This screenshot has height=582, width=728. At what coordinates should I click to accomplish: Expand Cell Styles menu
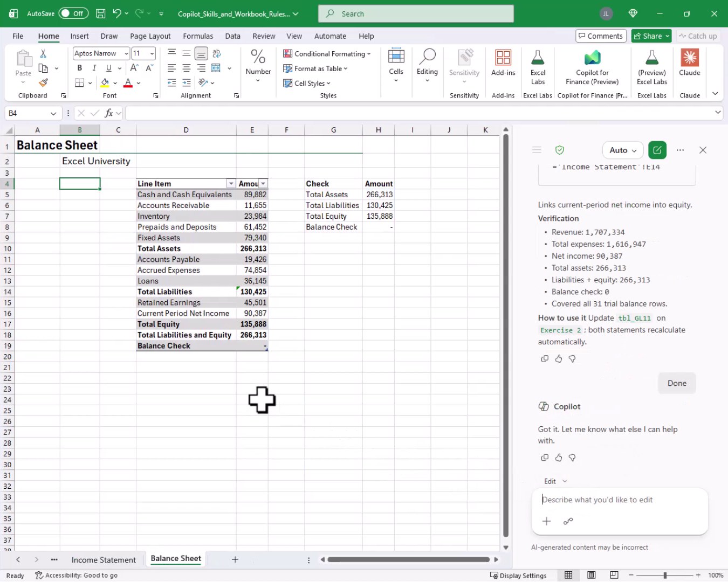tap(307, 84)
